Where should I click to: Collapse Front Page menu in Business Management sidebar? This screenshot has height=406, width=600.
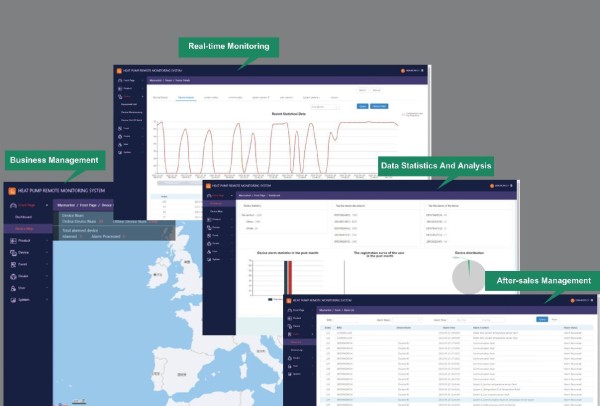pos(47,205)
